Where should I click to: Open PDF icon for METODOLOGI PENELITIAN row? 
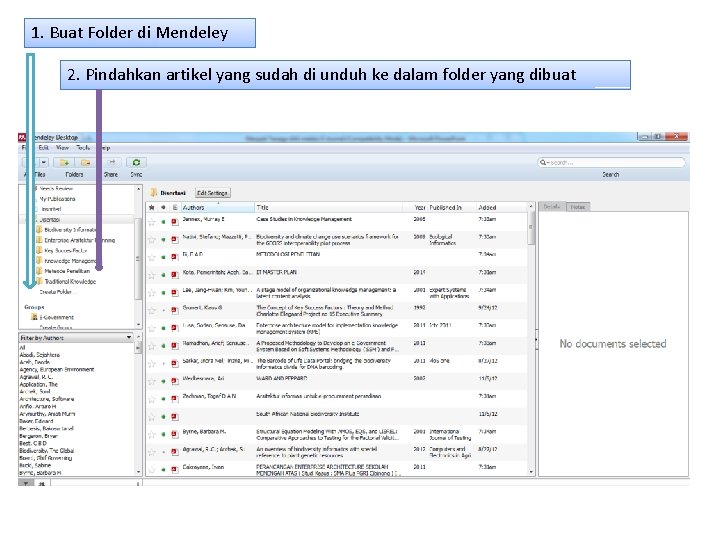[174, 257]
